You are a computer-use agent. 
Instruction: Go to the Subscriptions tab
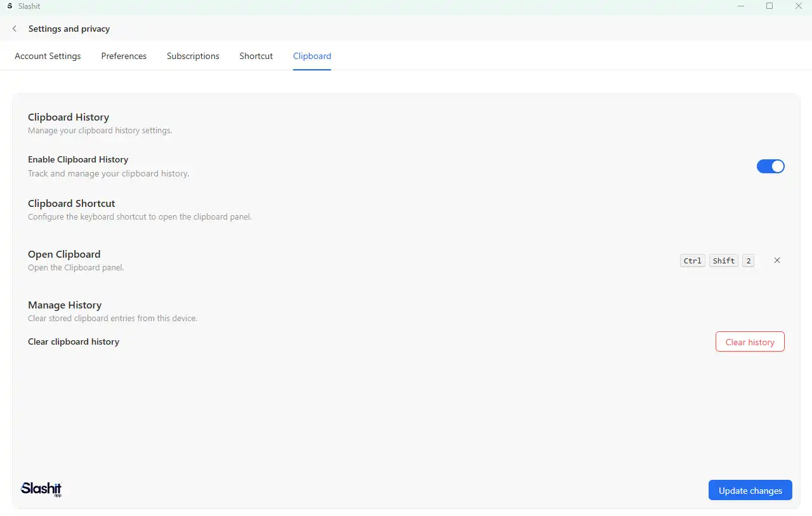[x=193, y=56]
